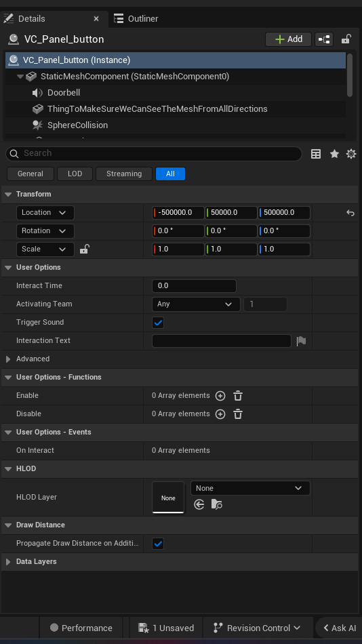Collapse User Options - Events section
This screenshot has width=362, height=644.
[x=8, y=432]
